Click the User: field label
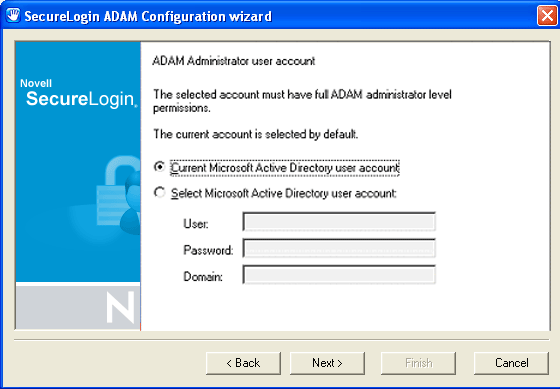Image resolution: width=560 pixels, height=389 pixels. point(196,224)
